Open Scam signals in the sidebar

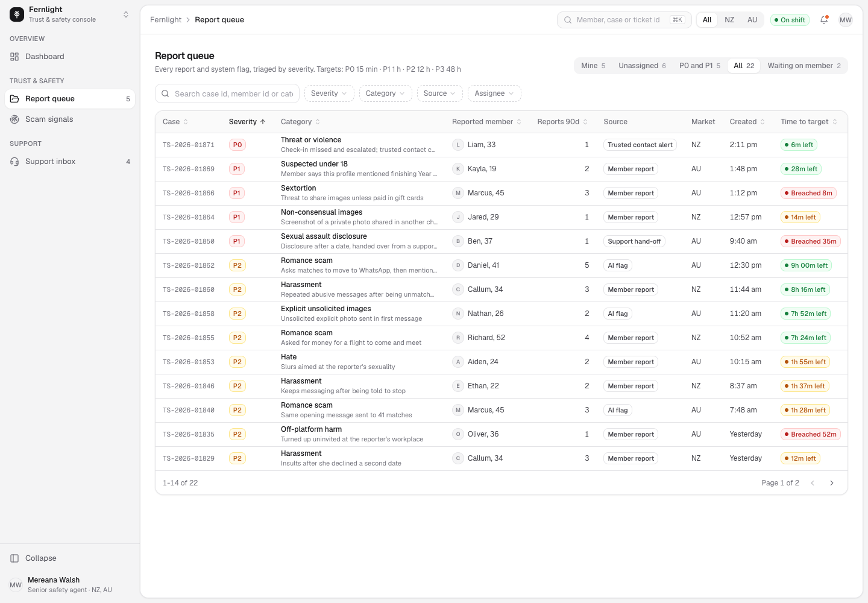pos(70,119)
